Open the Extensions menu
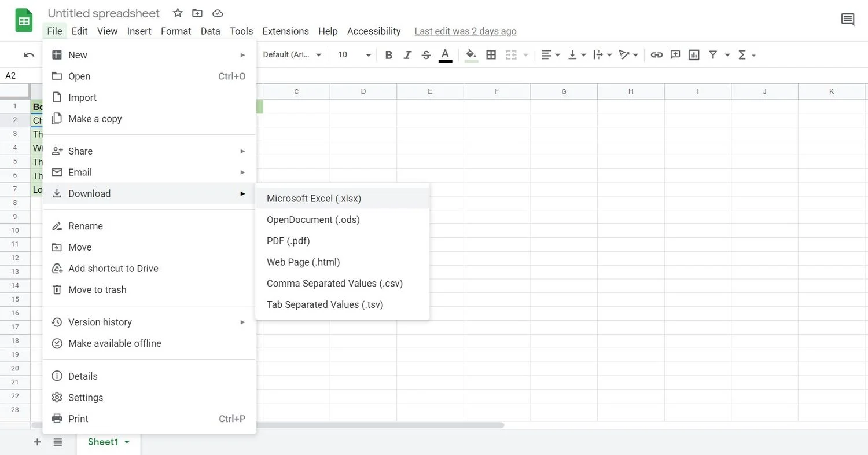Viewport: 868px width, 455px height. 285,31
